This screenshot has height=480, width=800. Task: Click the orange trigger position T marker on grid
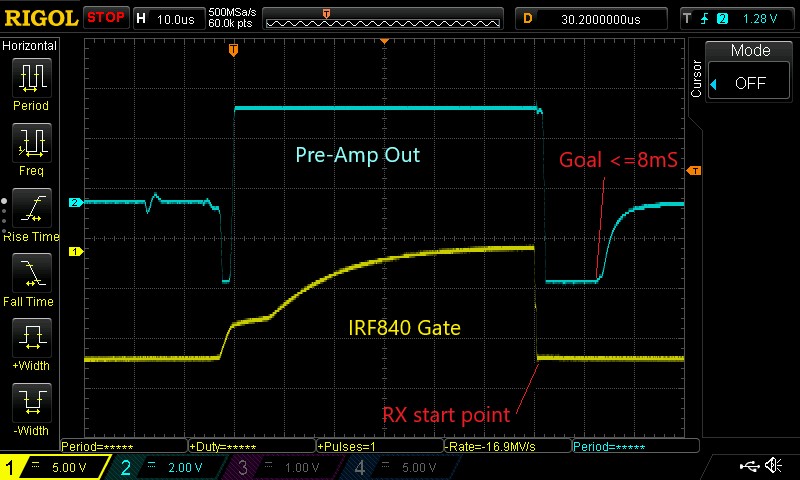pos(233,50)
